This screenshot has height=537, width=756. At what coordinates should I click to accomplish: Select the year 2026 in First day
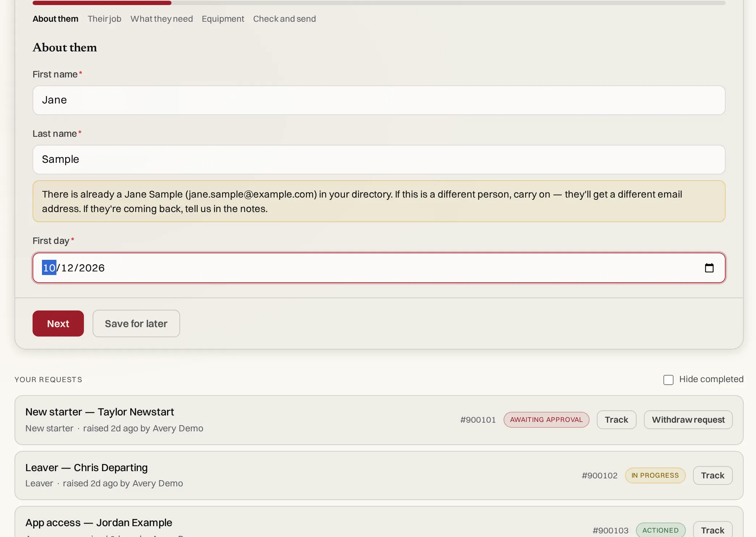click(x=92, y=268)
